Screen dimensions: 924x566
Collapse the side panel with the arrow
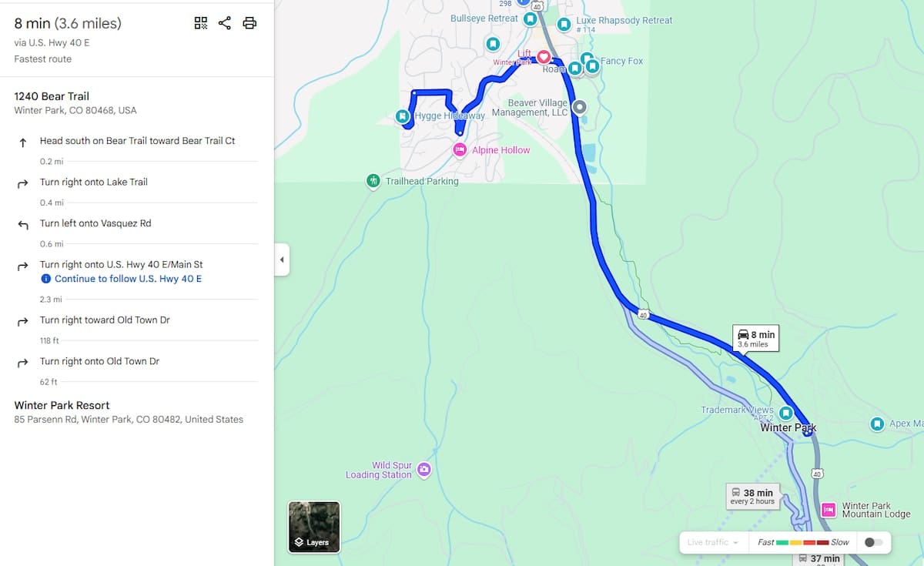(282, 260)
